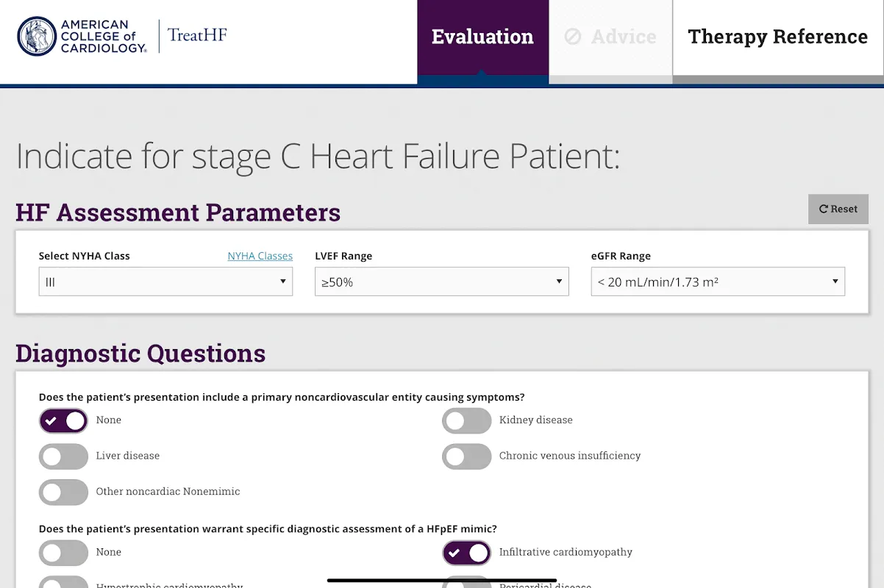This screenshot has height=588, width=884.
Task: Toggle the Hypertrophic cardiomyopathy switch
Action: pos(63,582)
